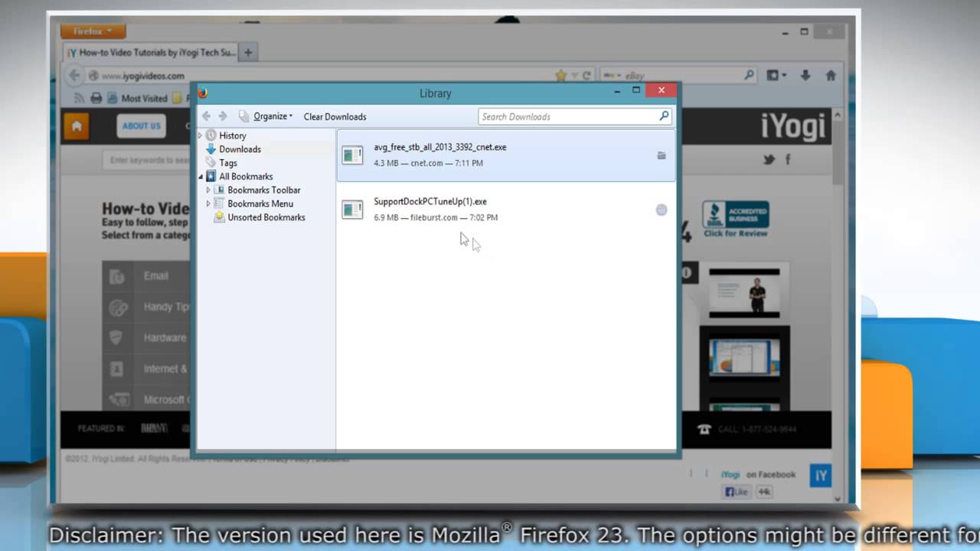980x551 pixels.
Task: Reload the page in Firefox
Action: tap(586, 76)
